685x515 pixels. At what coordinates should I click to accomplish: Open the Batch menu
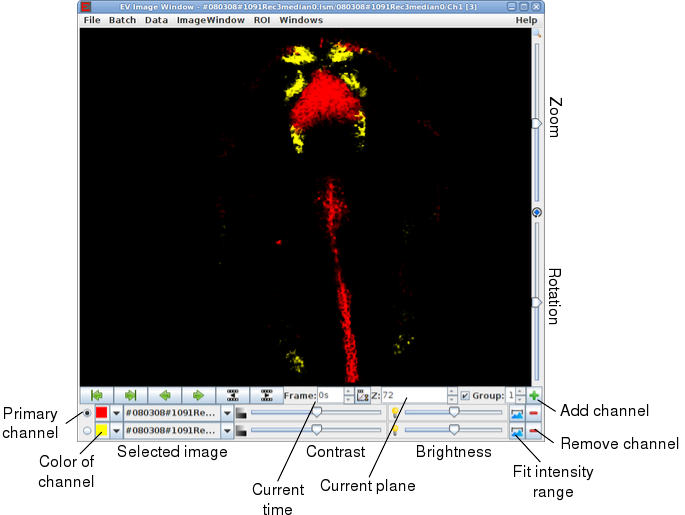coord(122,20)
